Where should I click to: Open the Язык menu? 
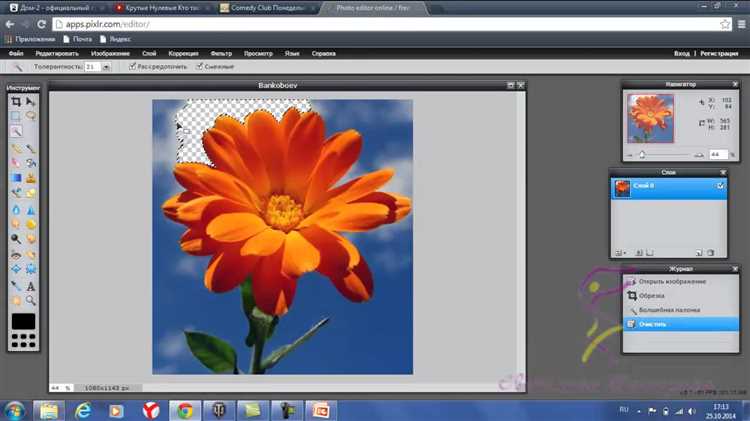tap(292, 54)
